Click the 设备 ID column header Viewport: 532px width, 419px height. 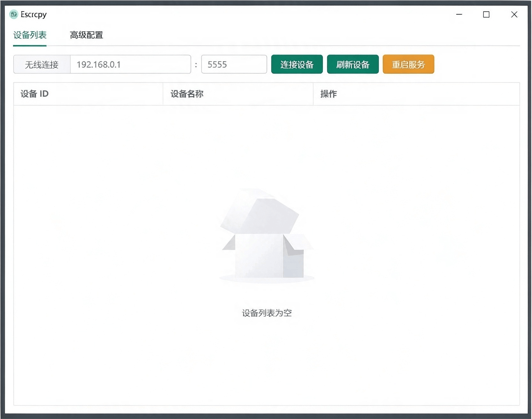[x=88, y=94]
